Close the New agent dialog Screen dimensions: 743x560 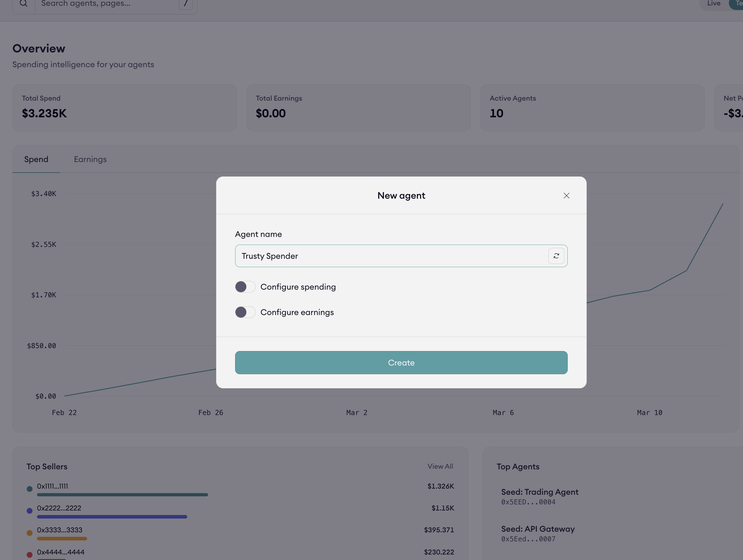(566, 196)
